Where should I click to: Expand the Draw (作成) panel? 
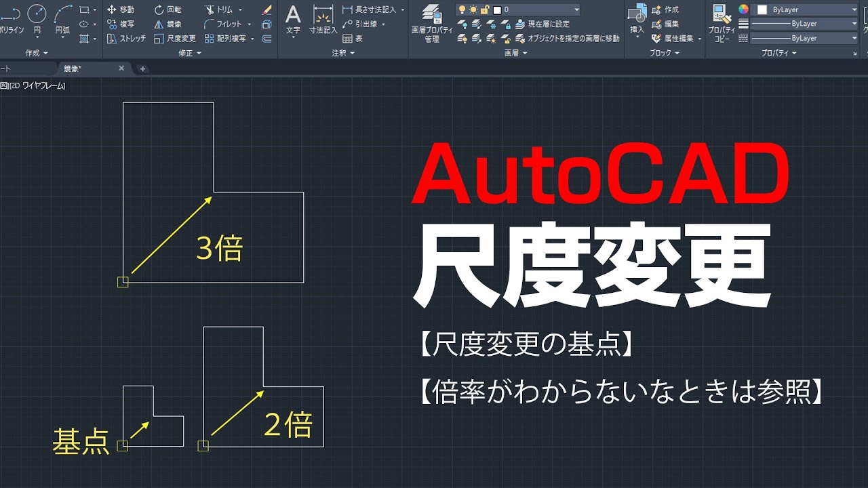37,53
